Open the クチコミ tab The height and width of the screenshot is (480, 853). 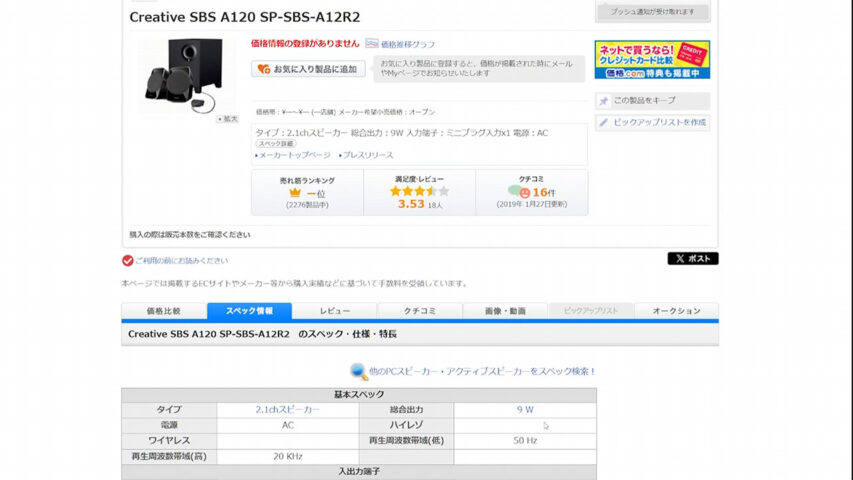tap(420, 311)
